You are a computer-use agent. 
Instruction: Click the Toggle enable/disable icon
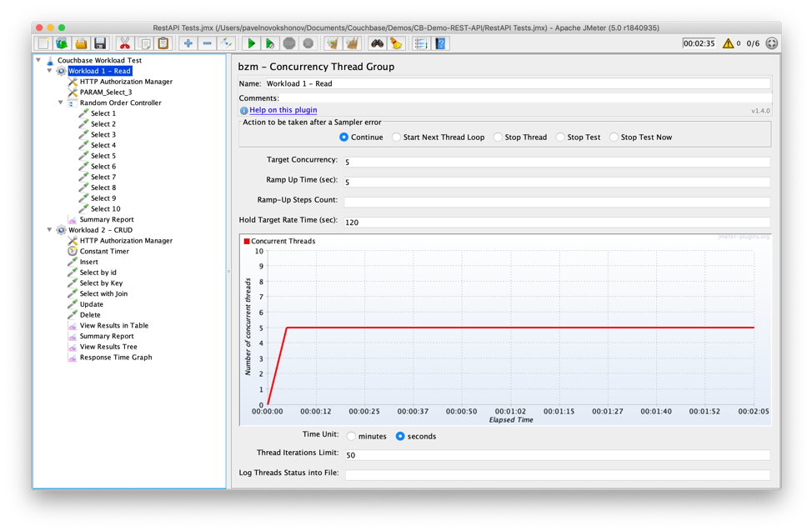tap(226, 43)
